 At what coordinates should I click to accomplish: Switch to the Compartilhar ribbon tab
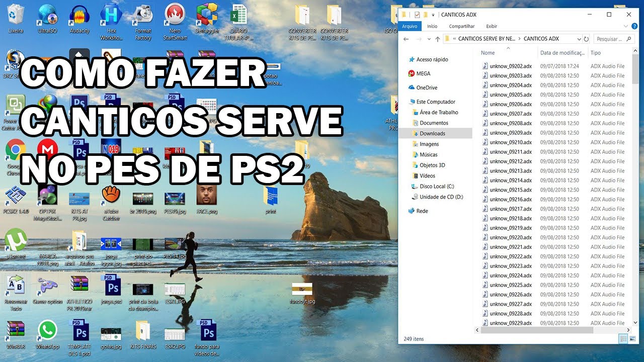pyautogui.click(x=462, y=26)
